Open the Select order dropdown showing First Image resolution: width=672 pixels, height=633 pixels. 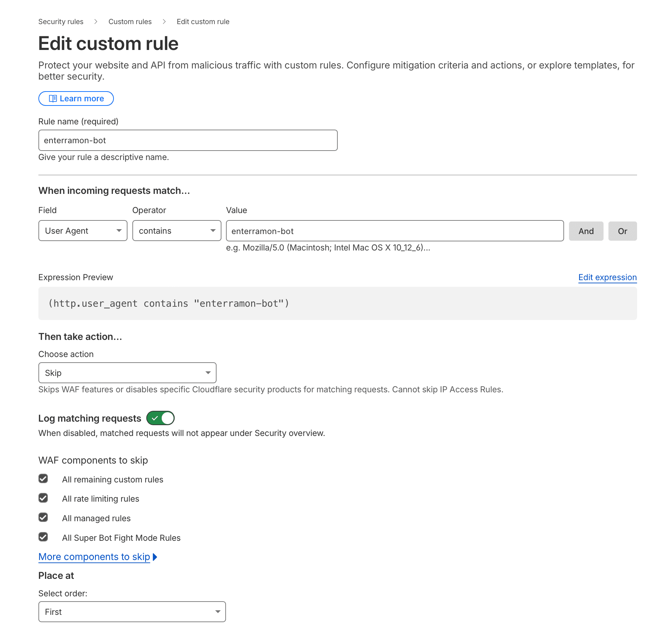click(x=132, y=612)
